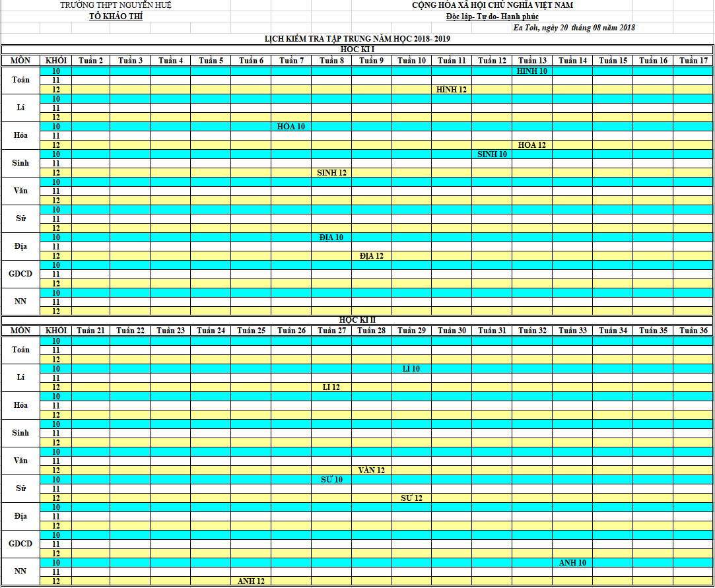Image resolution: width=715 pixels, height=588 pixels.
Task: Select the 'Tuần 2' column header
Action: 90,61
